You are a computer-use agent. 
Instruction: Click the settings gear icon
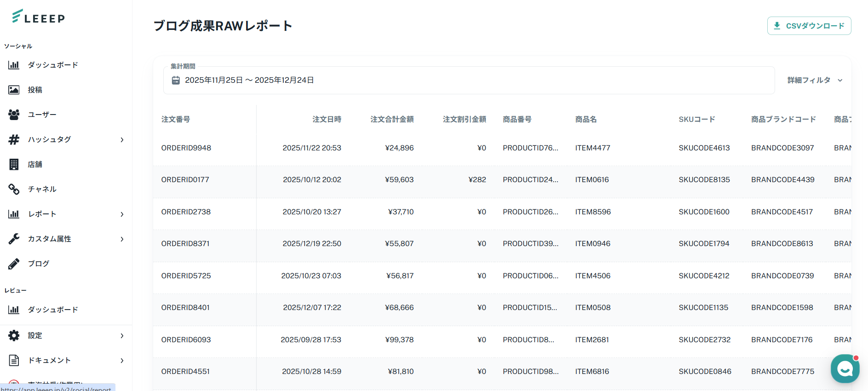tap(14, 335)
